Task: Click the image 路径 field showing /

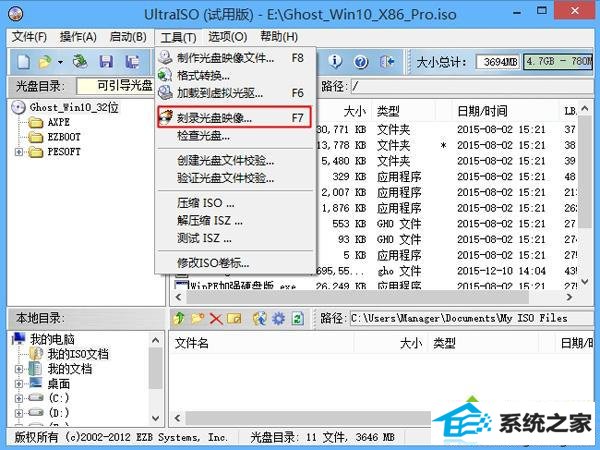Action: pyautogui.click(x=472, y=86)
